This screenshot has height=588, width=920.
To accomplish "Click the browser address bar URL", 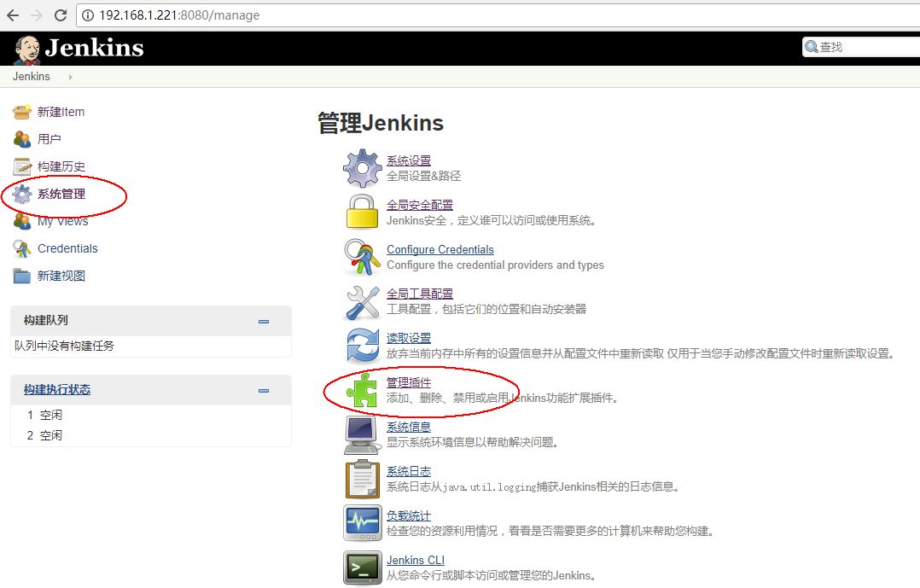I will [x=179, y=15].
